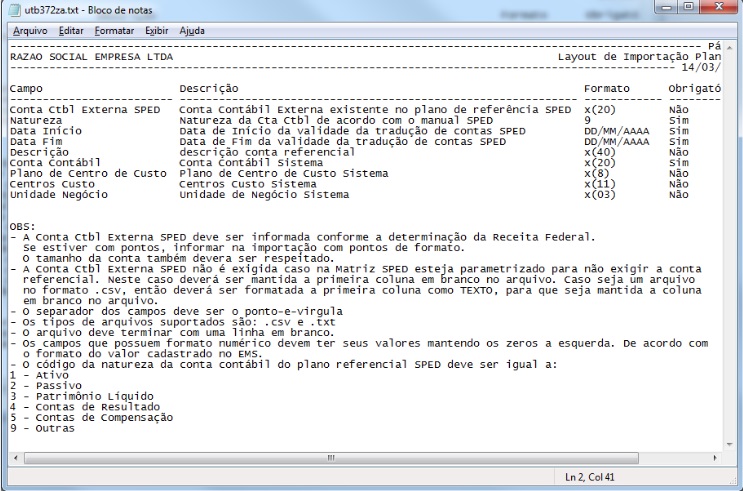Click 'Conta Ctbl Externa SPED' field name
743x491 pixels.
click(85, 109)
